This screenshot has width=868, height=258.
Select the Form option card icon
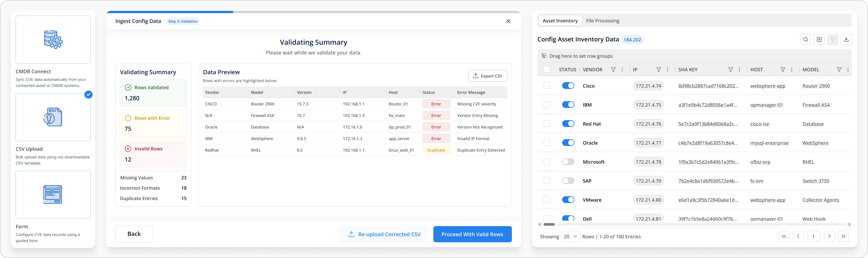[x=53, y=195]
